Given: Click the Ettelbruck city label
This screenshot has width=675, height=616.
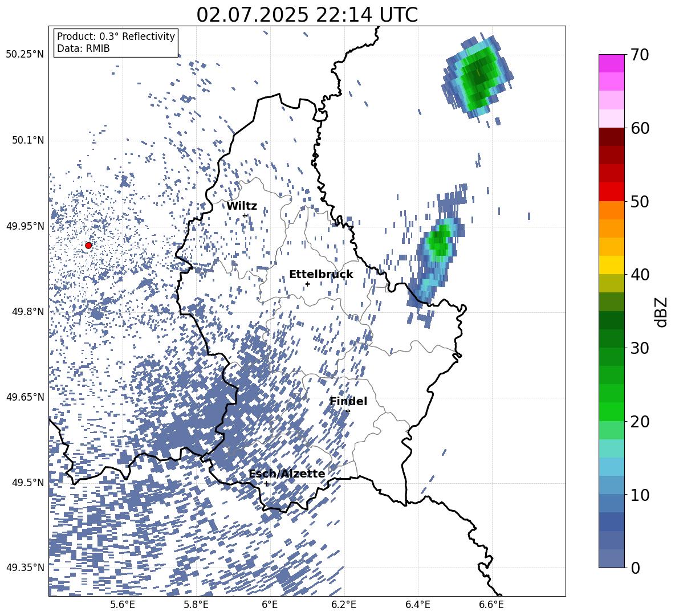Looking at the screenshot, I should 321,275.
